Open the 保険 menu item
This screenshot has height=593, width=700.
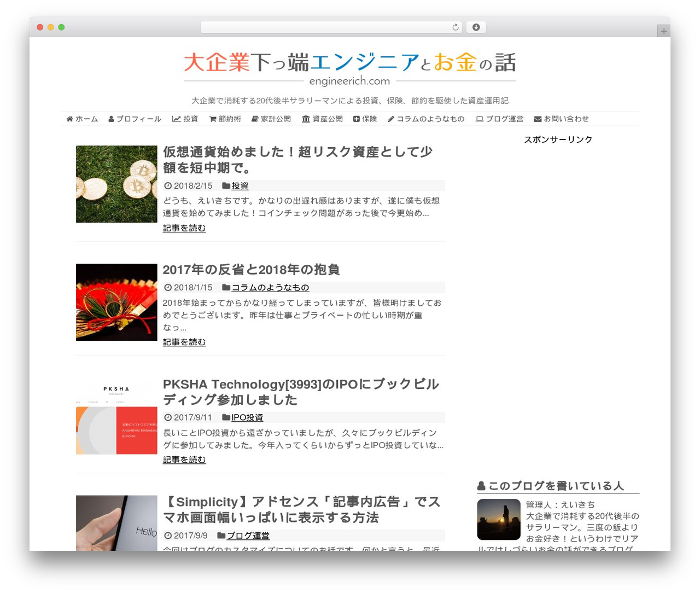365,119
